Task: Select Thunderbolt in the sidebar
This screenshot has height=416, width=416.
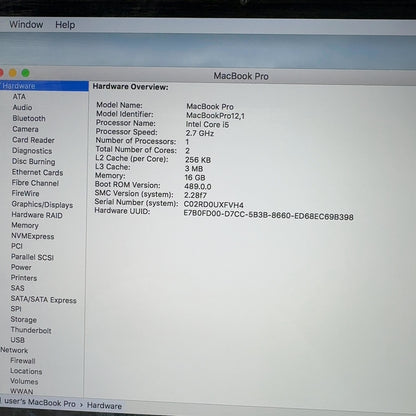Action: tap(31, 330)
